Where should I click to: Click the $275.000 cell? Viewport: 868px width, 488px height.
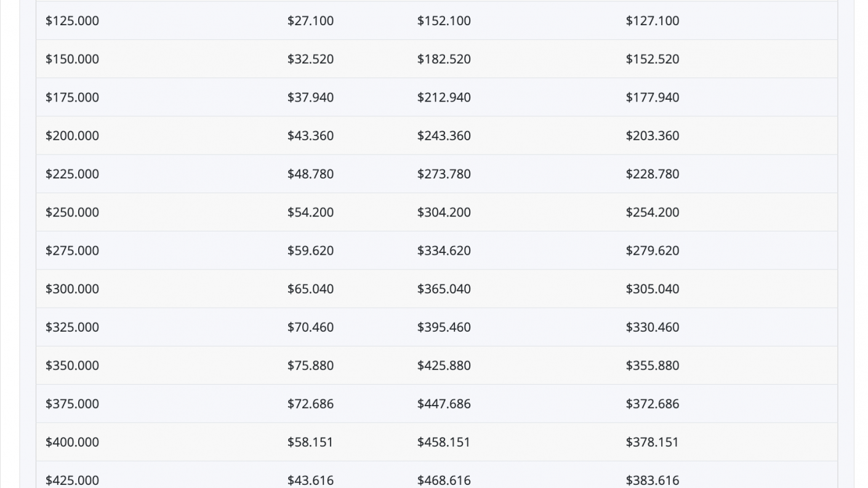point(72,250)
